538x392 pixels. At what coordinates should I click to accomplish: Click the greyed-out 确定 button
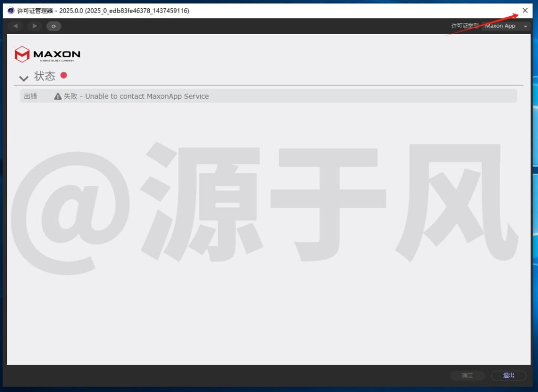coord(467,376)
